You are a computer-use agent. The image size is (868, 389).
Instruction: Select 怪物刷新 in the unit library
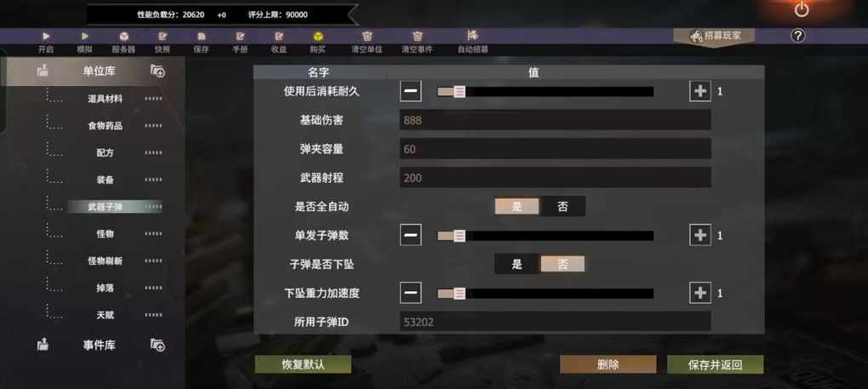105,260
